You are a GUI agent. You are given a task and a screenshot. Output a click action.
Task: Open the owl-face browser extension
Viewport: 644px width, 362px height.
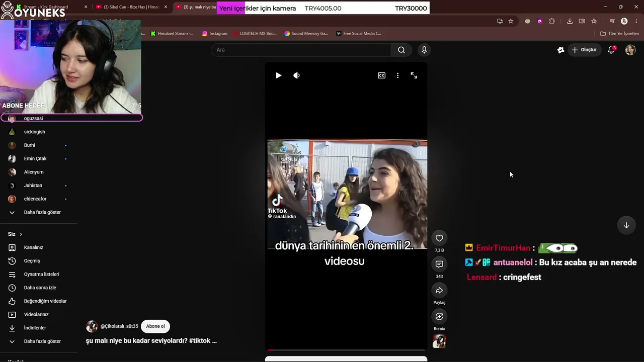527,21
